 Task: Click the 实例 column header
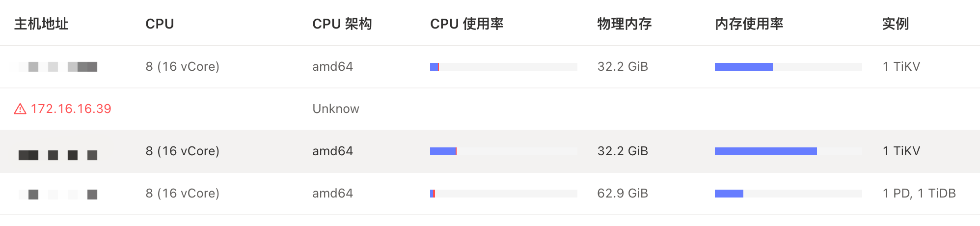coord(895,24)
